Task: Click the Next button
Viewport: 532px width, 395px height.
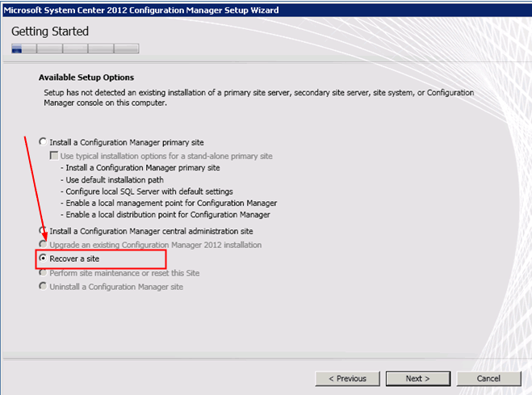Action: coord(418,378)
